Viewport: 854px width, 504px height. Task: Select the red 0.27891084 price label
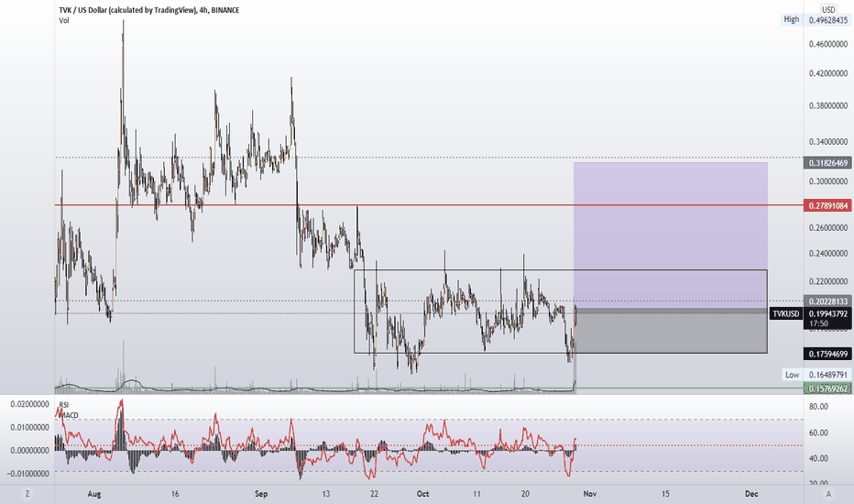point(828,205)
